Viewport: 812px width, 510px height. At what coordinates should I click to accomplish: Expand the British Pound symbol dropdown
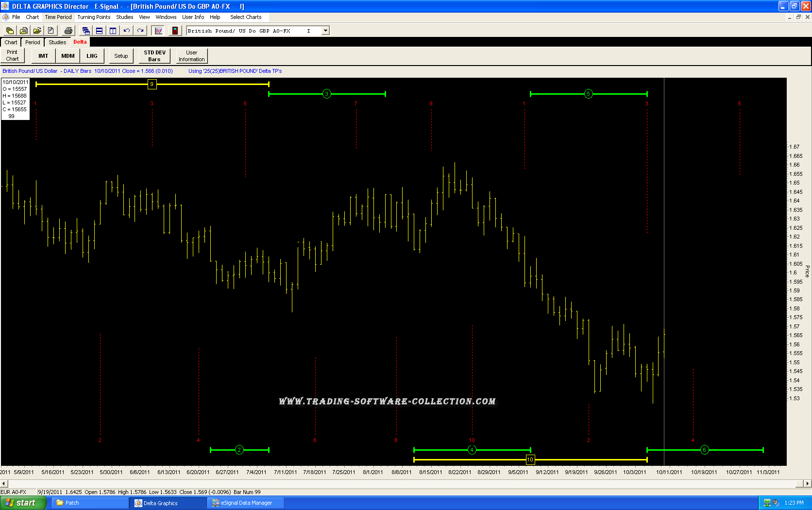pyautogui.click(x=325, y=31)
